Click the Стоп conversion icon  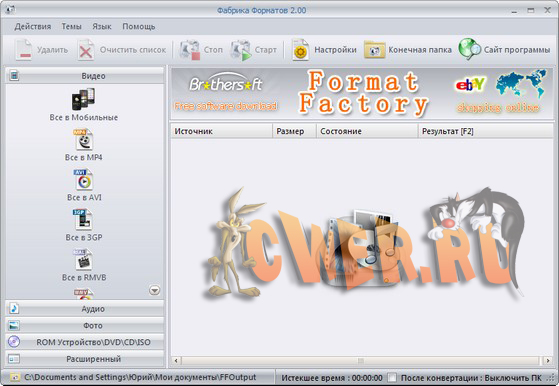click(x=189, y=50)
